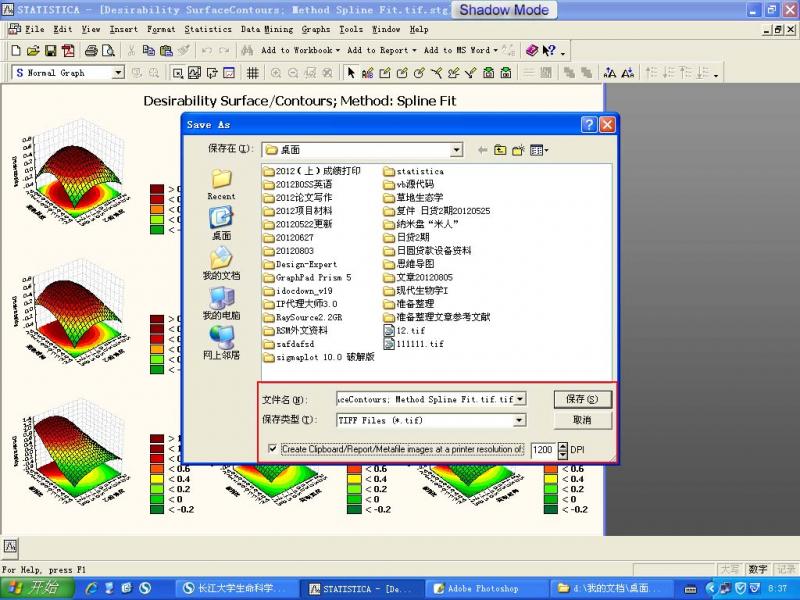
Task: Select 桌面 in the Save As sidebar
Action: [221, 223]
